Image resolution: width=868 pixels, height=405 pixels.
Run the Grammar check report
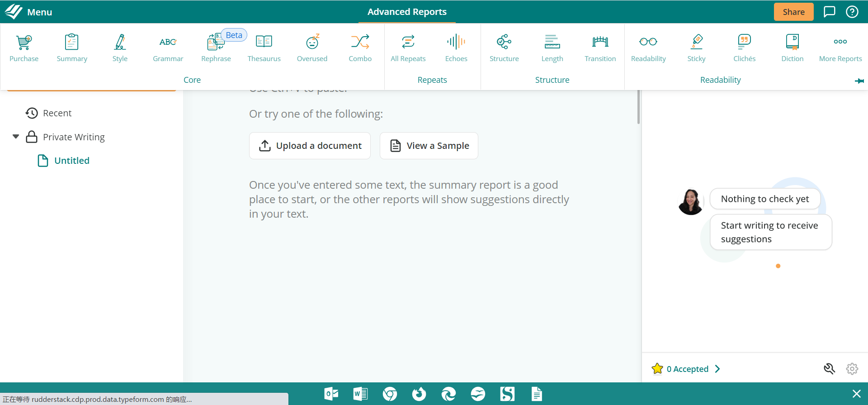tap(168, 48)
